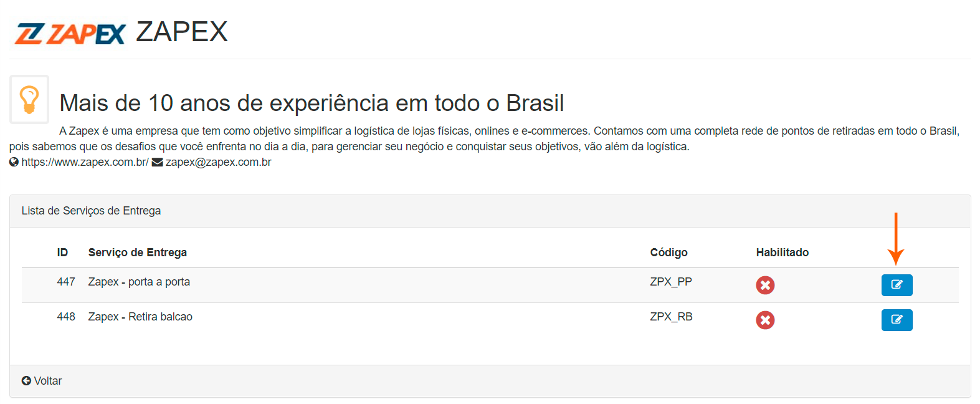This screenshot has height=404, width=980.
Task: Select the 'Serviço de Entrega' column header
Action: pos(137,252)
